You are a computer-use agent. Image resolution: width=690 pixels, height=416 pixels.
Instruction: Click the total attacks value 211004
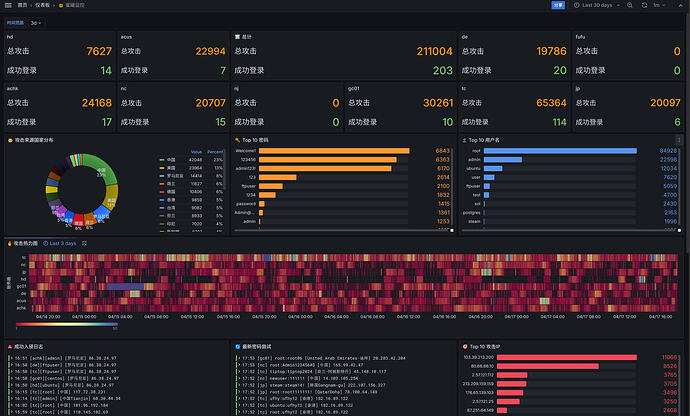434,52
